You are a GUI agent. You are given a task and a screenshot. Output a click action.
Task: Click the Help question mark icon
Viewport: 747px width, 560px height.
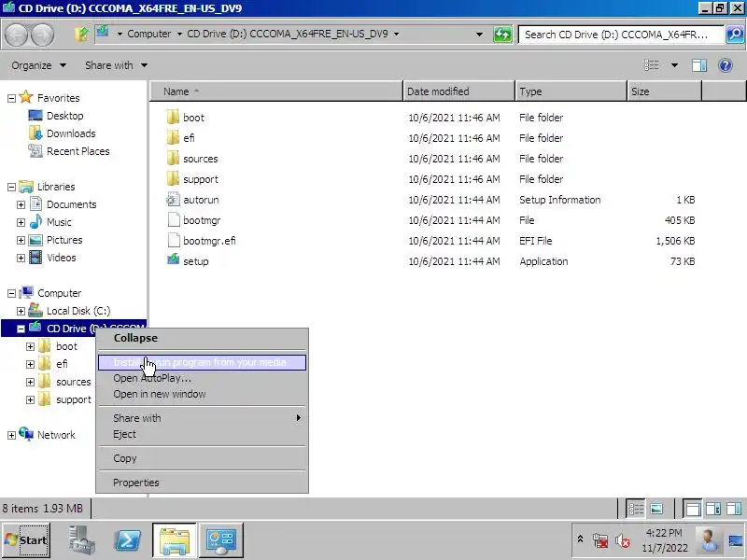click(x=726, y=65)
